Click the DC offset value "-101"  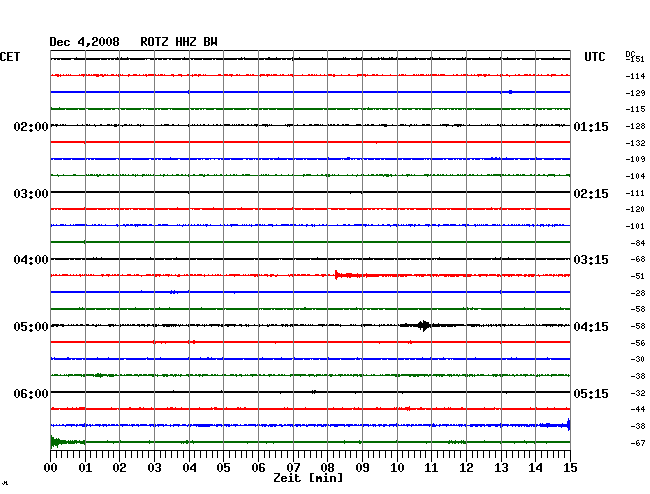(635, 226)
